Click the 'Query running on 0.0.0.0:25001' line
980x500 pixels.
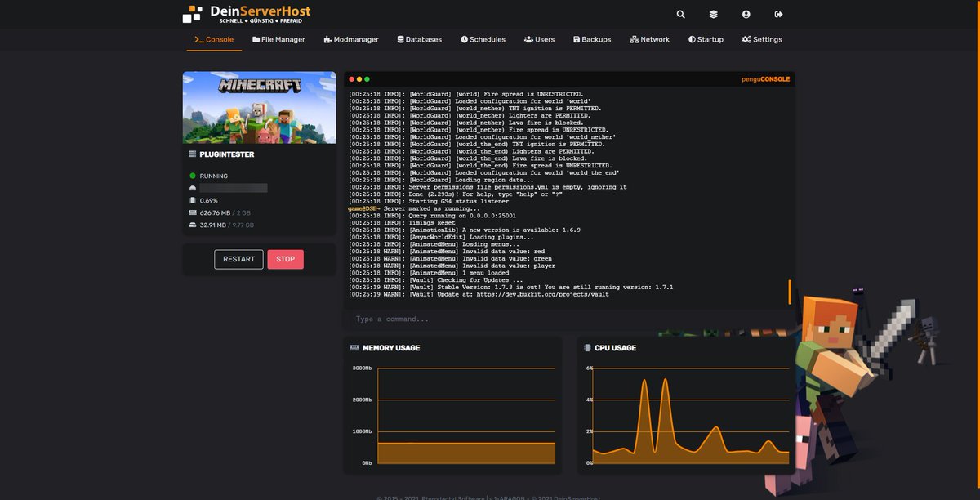click(x=432, y=216)
